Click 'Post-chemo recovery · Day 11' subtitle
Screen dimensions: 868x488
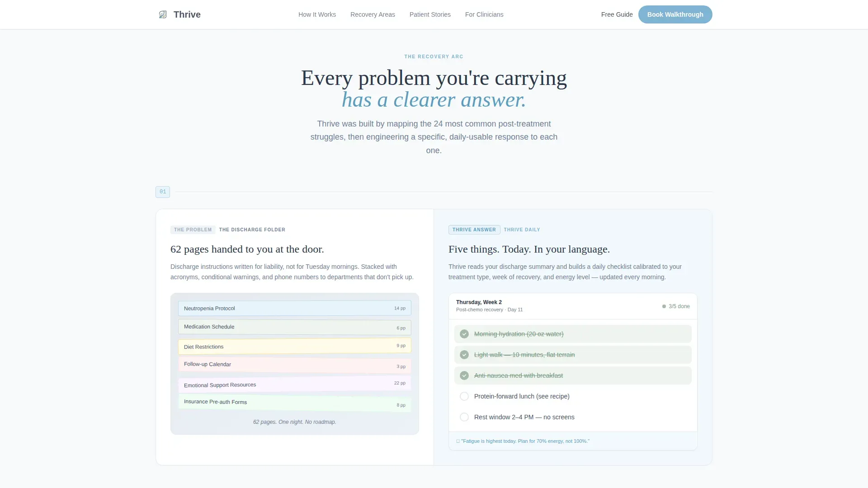(489, 310)
